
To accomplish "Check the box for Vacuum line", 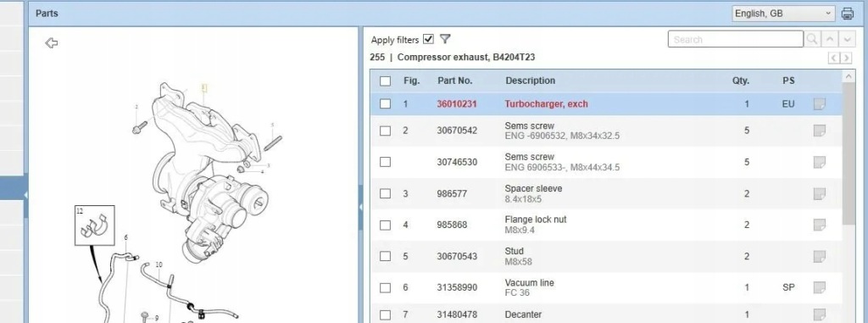I will pos(386,287).
